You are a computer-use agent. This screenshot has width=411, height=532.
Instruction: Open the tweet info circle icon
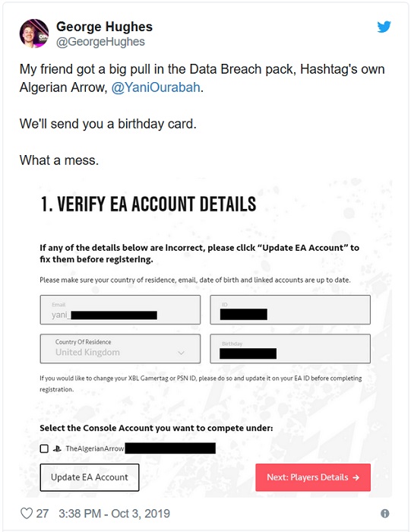(385, 513)
